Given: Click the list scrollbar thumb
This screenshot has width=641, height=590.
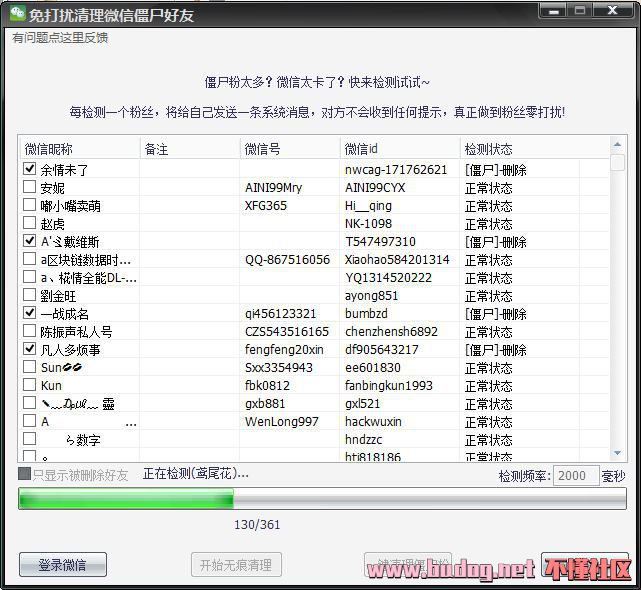Looking at the screenshot, I should 617,162.
